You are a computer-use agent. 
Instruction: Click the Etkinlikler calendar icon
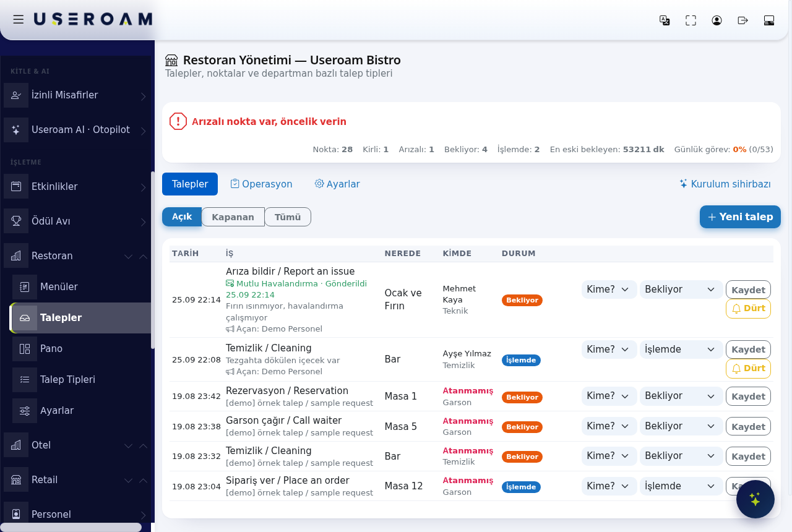(x=16, y=187)
